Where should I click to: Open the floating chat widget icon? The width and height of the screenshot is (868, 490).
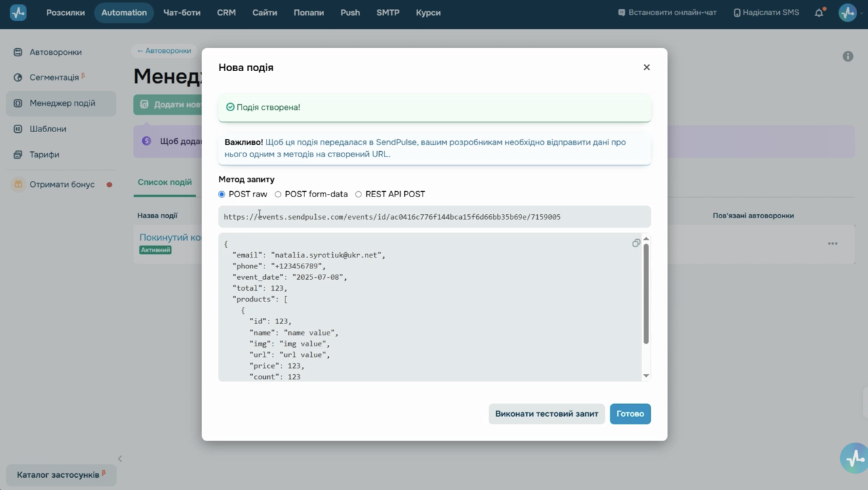pyautogui.click(x=853, y=458)
